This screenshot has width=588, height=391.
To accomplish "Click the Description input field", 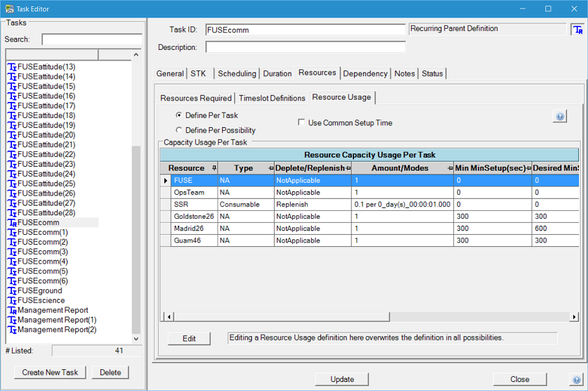I will pos(306,47).
